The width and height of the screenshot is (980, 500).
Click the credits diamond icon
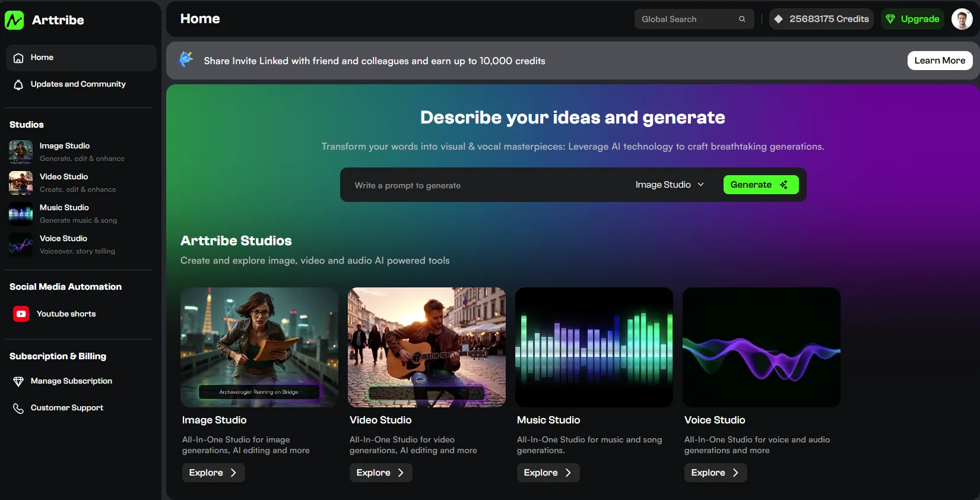(x=778, y=19)
